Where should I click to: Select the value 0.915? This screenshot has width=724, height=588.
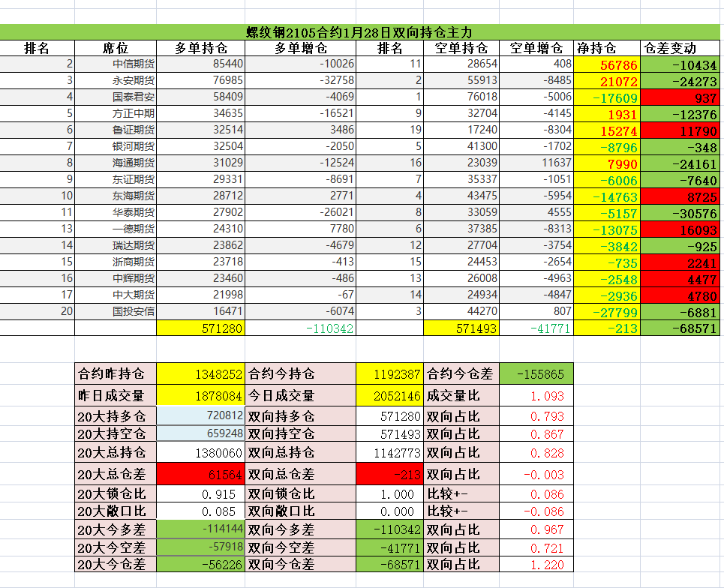pos(201,493)
